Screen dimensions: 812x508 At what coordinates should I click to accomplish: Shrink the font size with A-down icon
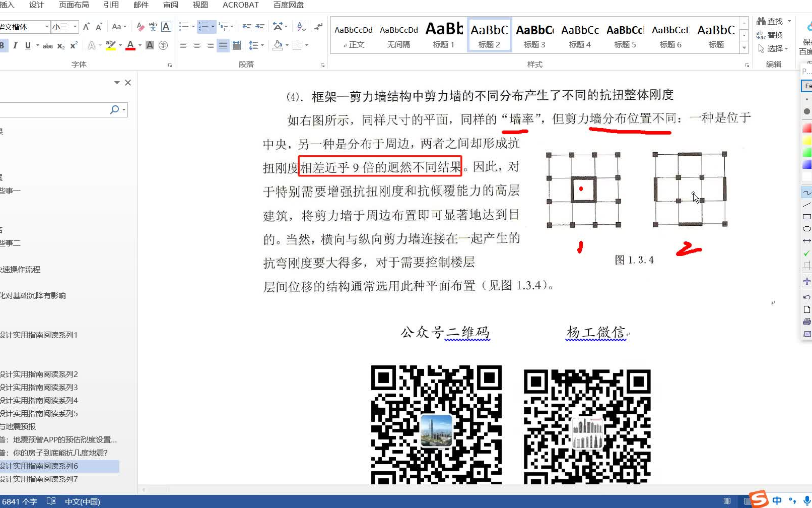click(x=99, y=27)
